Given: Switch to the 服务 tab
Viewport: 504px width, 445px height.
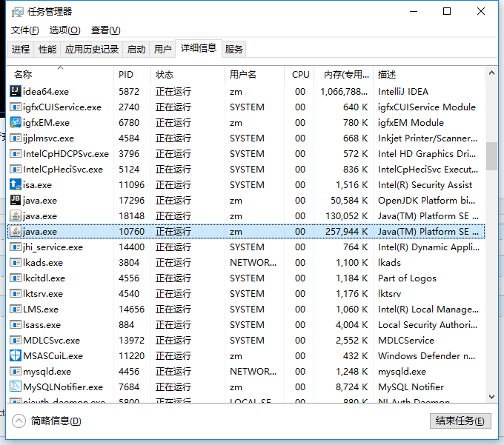Looking at the screenshot, I should click(233, 49).
